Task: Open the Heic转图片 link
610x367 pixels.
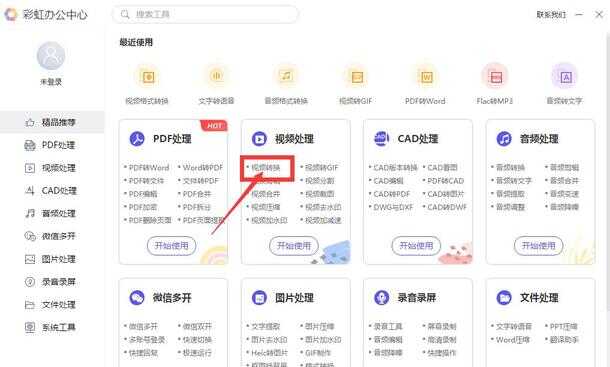Action: coord(269,353)
